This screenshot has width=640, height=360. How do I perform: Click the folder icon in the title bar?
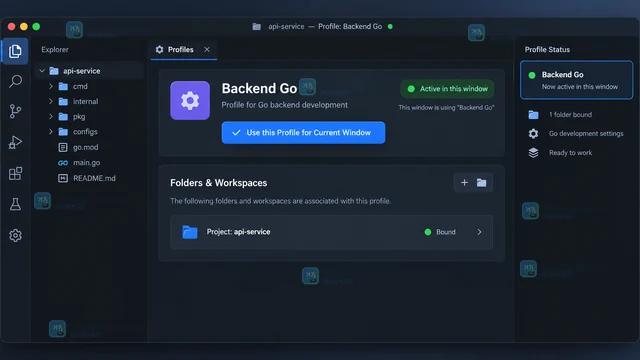[x=256, y=27]
